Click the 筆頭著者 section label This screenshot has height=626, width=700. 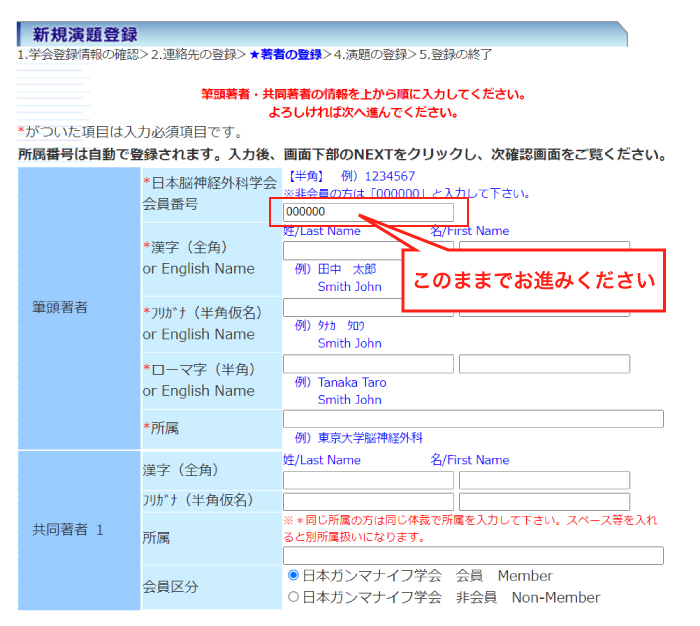pos(59,307)
